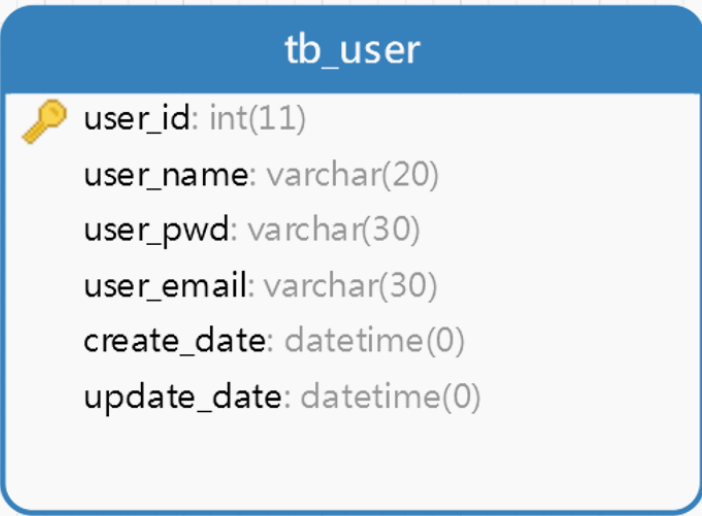Click the varchar(30) type next to user_pwd

click(334, 230)
